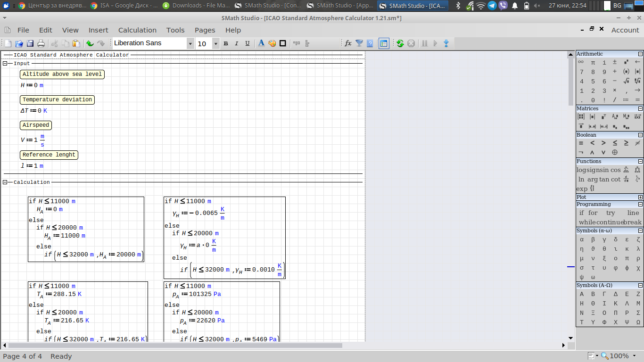Insert the 'while' loop from the Programming panel
Viewport: 644px width, 362px height.
[x=587, y=222]
